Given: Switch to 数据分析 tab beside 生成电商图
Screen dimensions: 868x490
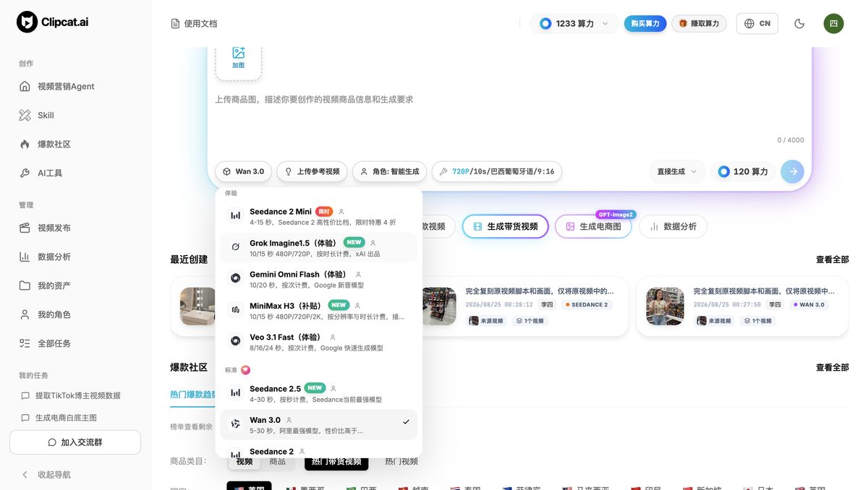Looking at the screenshot, I should 673,226.
